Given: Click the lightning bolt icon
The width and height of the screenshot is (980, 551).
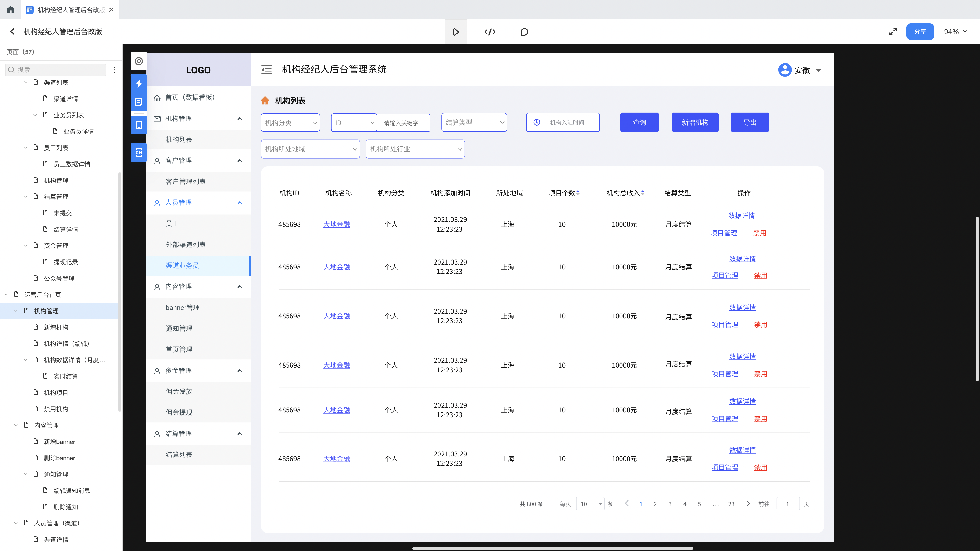Looking at the screenshot, I should tap(139, 84).
